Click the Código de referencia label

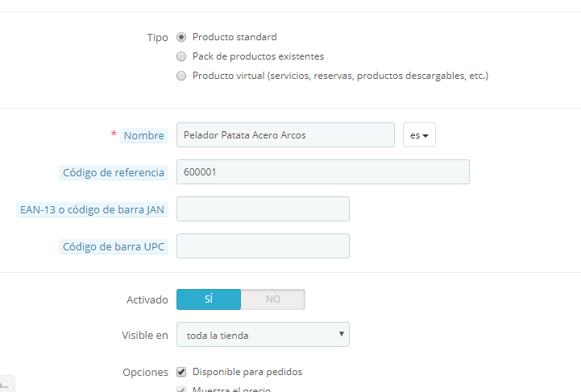(x=114, y=172)
